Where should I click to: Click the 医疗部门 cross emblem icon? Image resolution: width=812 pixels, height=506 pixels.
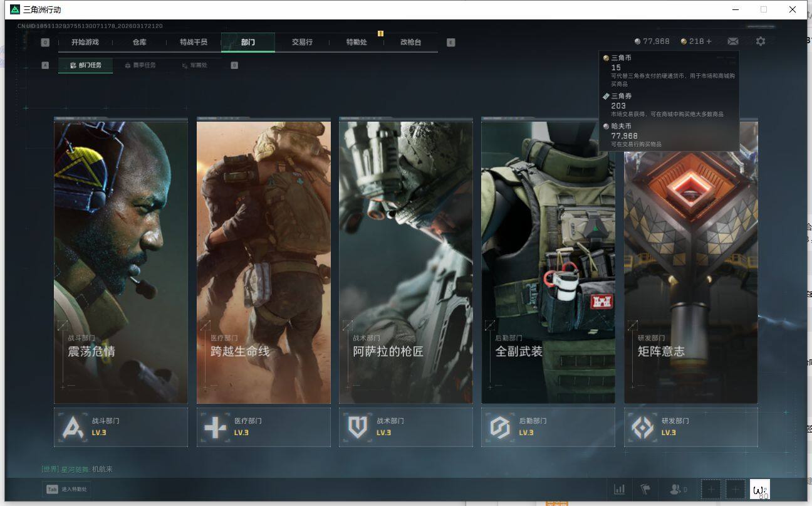pos(215,428)
